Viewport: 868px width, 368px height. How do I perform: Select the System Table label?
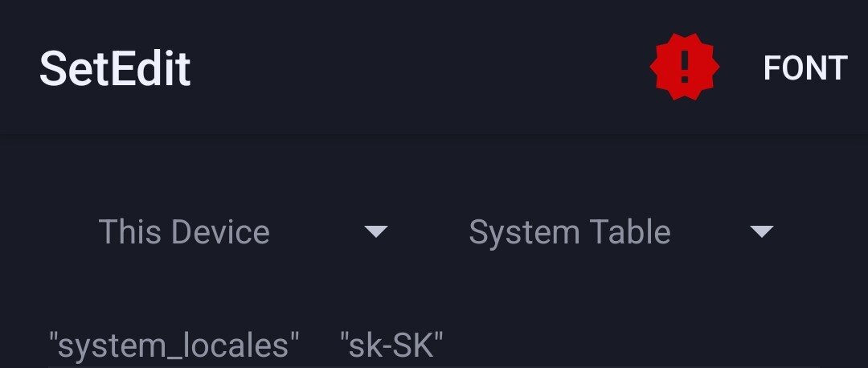click(569, 232)
